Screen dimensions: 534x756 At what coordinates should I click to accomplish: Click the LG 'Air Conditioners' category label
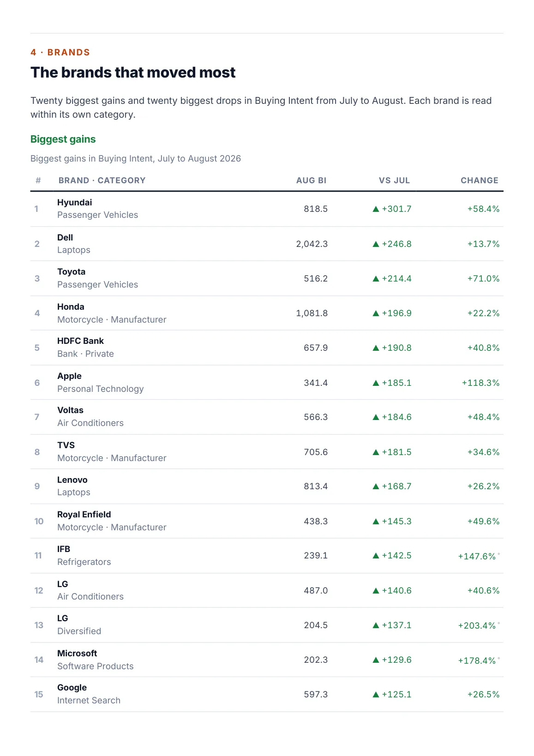coord(90,597)
